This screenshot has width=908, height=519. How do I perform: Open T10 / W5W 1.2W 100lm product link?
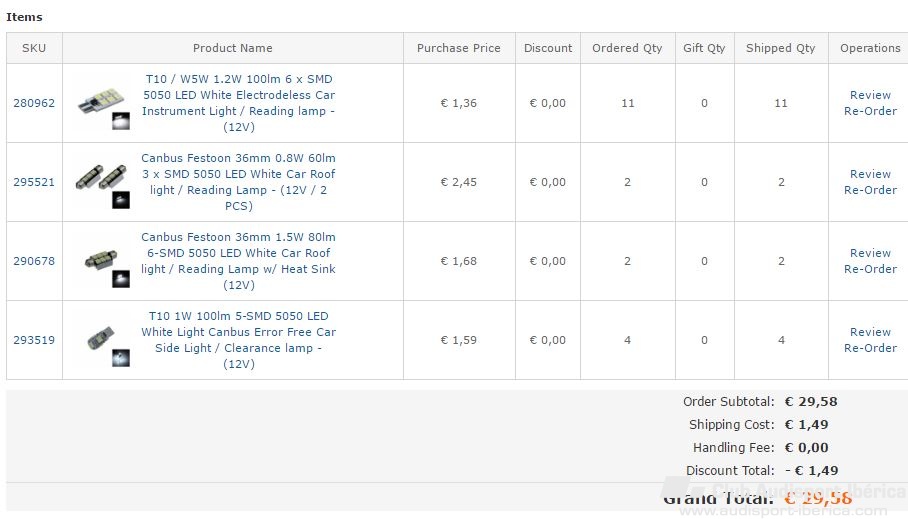tap(239, 103)
